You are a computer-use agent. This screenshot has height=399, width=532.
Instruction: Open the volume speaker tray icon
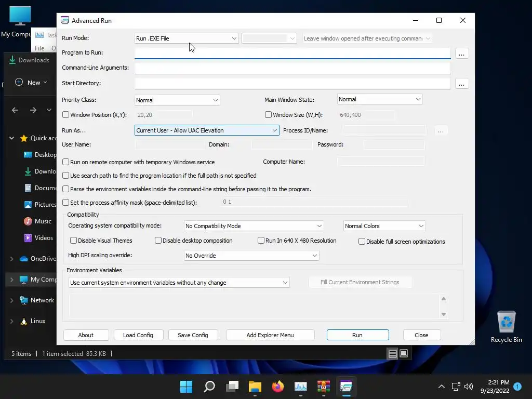pyautogui.click(x=469, y=387)
